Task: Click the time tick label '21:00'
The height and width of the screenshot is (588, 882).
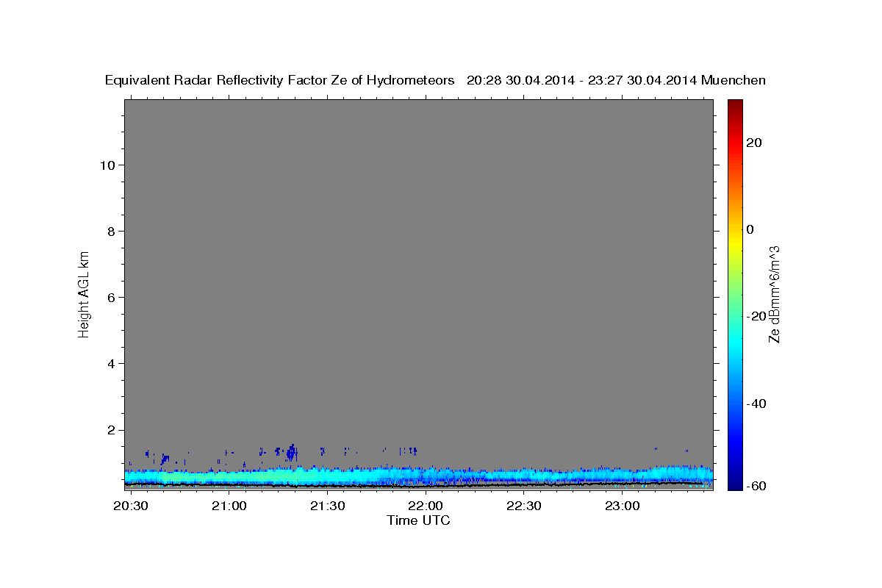Action: (x=229, y=506)
